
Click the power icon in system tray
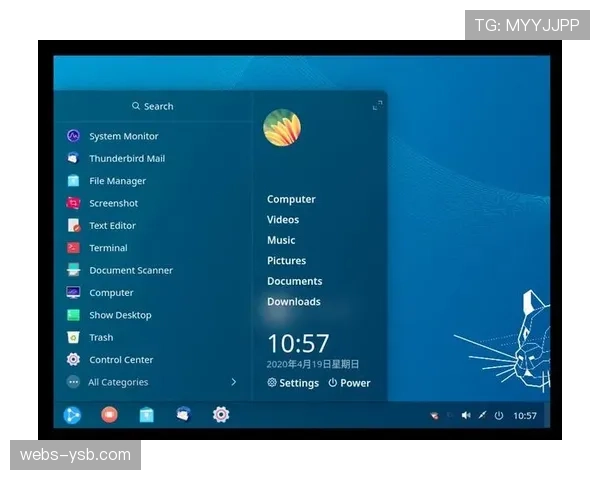click(498, 415)
